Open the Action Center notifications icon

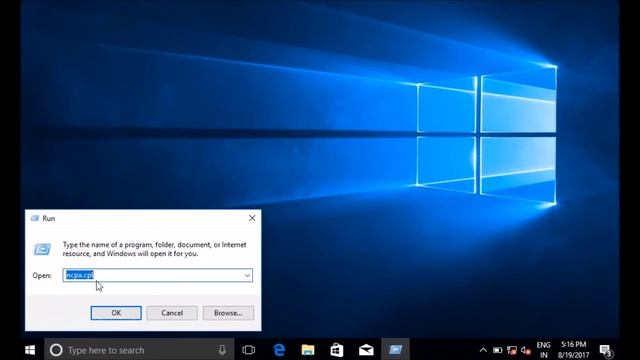tap(606, 350)
